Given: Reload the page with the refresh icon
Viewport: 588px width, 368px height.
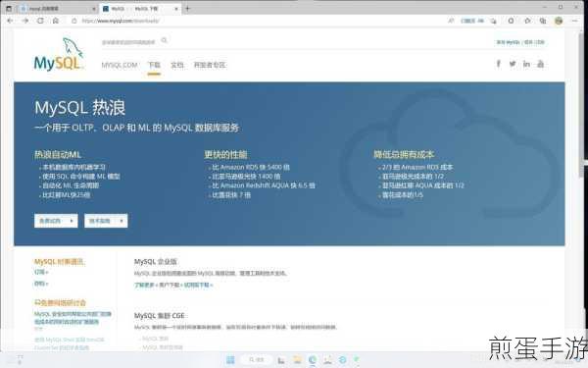Looking at the screenshot, I should point(40,21).
